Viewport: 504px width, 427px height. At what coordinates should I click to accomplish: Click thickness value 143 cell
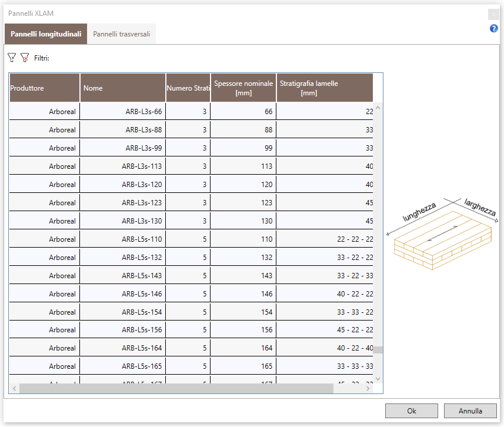point(243,276)
